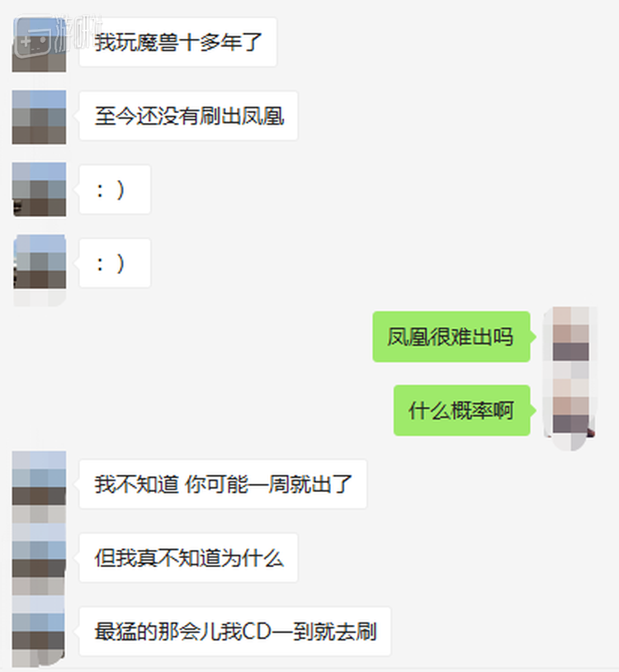
Task: Click the avatar beside the first ': )' message
Action: 39,189
